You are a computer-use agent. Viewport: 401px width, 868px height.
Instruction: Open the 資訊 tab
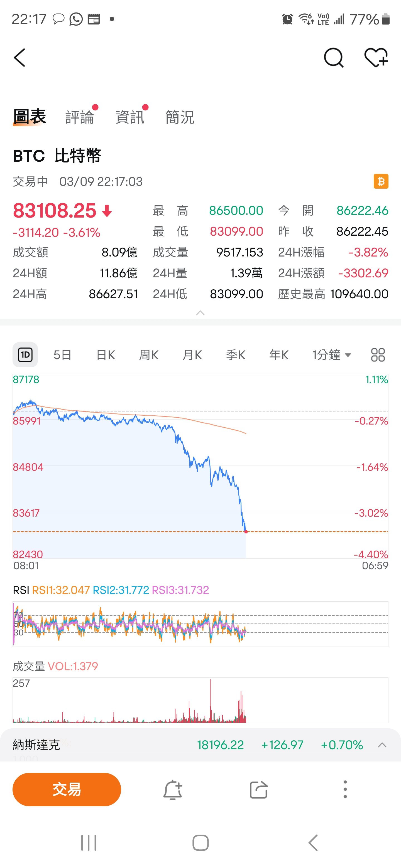click(x=130, y=117)
